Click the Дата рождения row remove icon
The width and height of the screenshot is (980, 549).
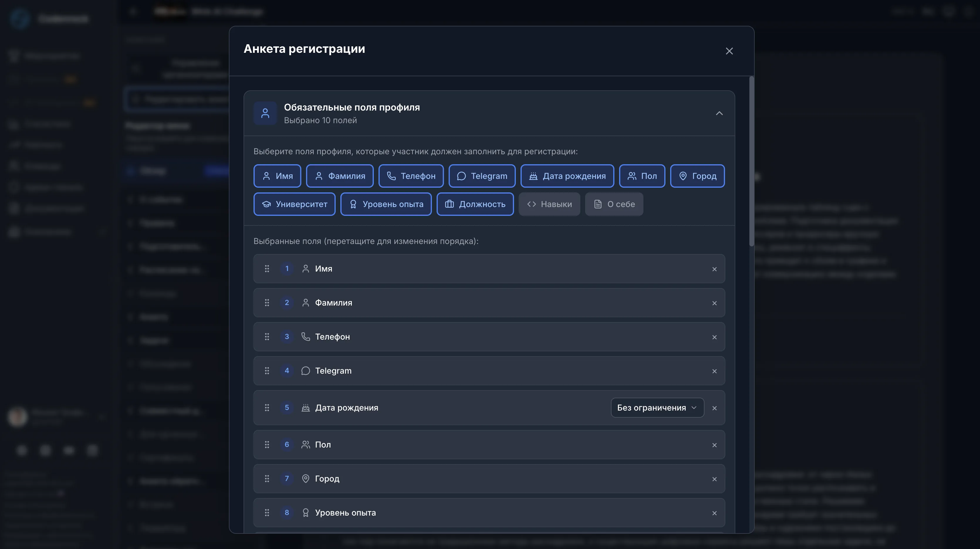click(x=714, y=408)
